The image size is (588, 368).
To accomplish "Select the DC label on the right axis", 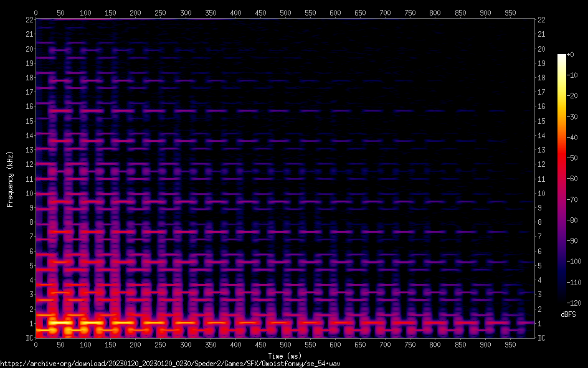I will coord(542,338).
